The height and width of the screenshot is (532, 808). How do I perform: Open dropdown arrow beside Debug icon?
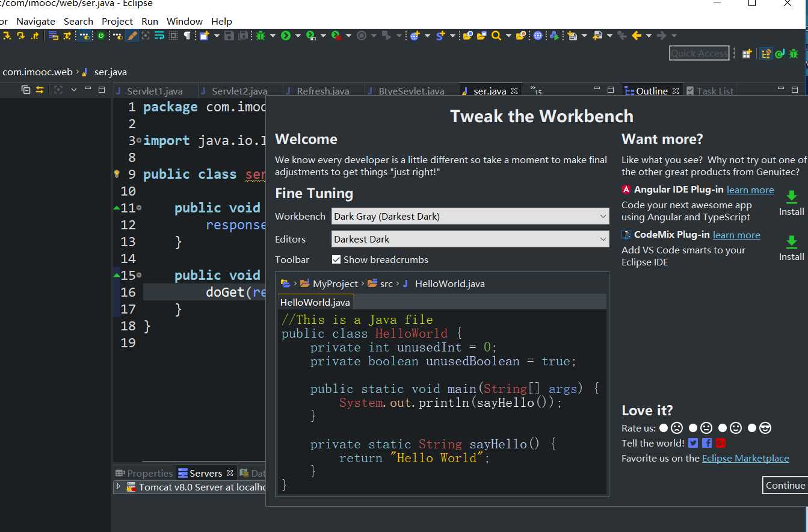point(273,36)
